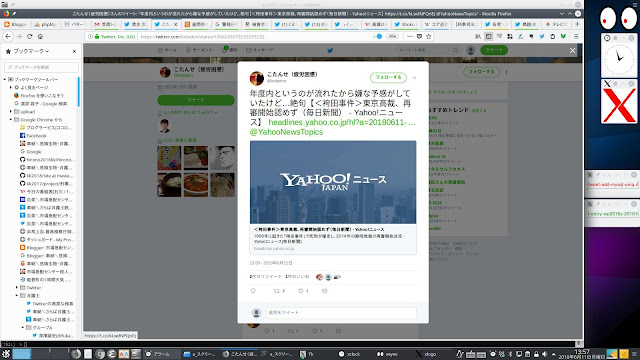Switch to the Shoko Twitter tab
Image resolution: width=640 pixels, height=360 pixels.
406,24
